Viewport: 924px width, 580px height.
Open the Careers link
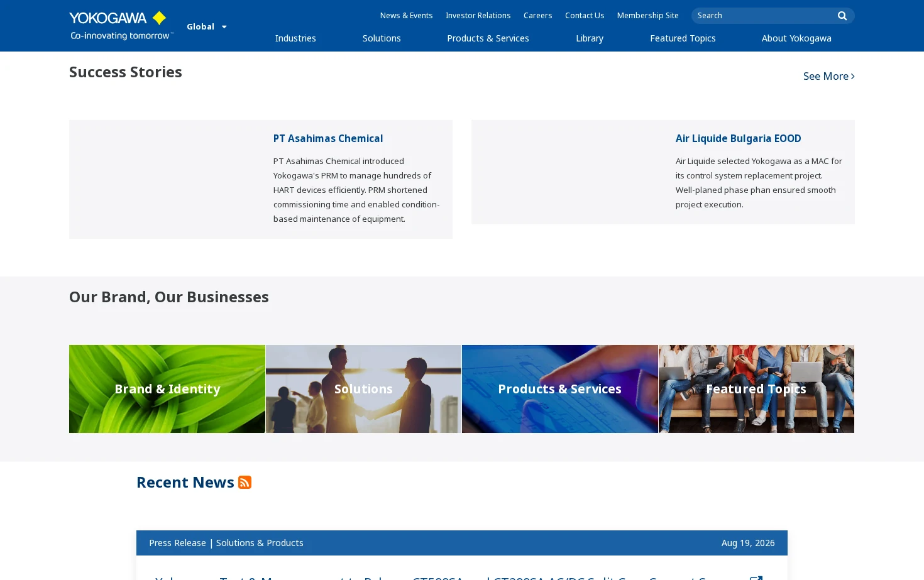pos(537,16)
